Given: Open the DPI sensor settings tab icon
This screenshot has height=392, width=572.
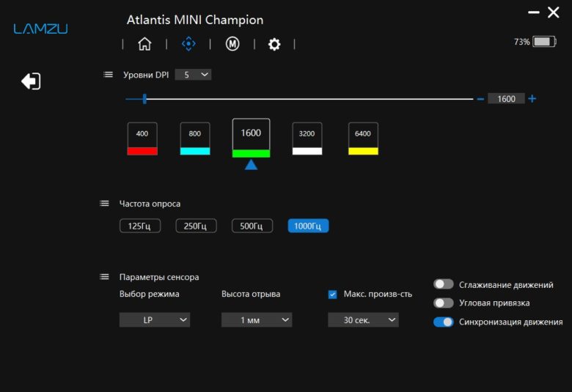Looking at the screenshot, I should [x=188, y=44].
